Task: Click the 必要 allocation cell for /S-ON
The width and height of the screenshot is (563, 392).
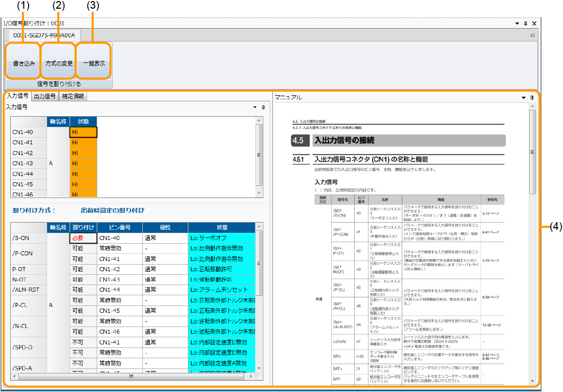Action: [83, 237]
